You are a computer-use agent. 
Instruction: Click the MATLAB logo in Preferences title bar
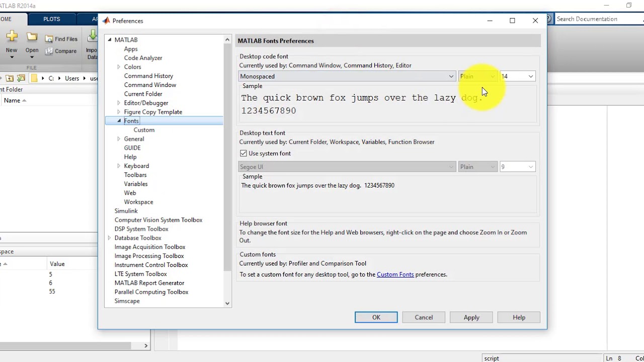[106, 21]
